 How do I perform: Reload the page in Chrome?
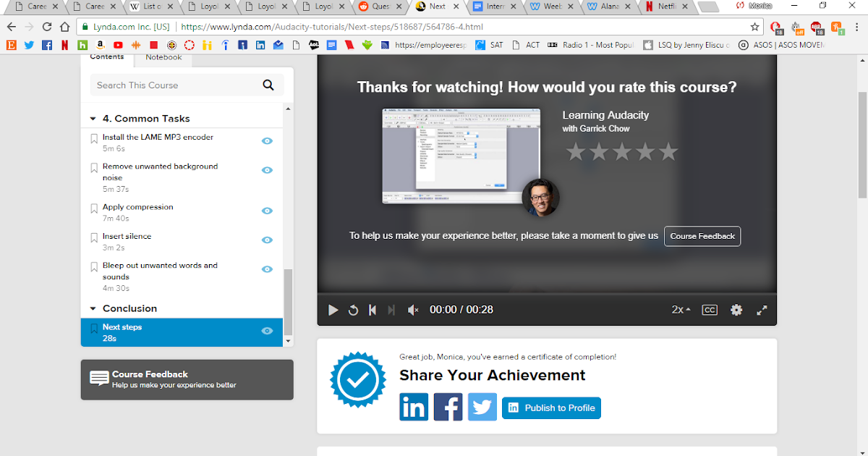click(47, 27)
